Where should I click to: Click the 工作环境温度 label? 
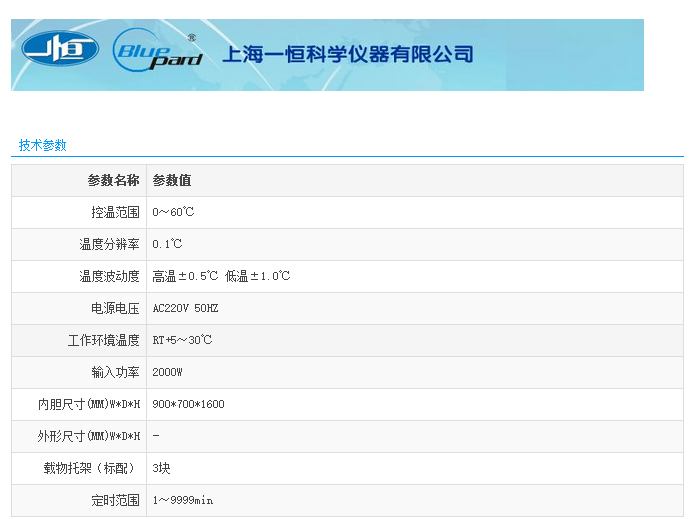pyautogui.click(x=103, y=341)
